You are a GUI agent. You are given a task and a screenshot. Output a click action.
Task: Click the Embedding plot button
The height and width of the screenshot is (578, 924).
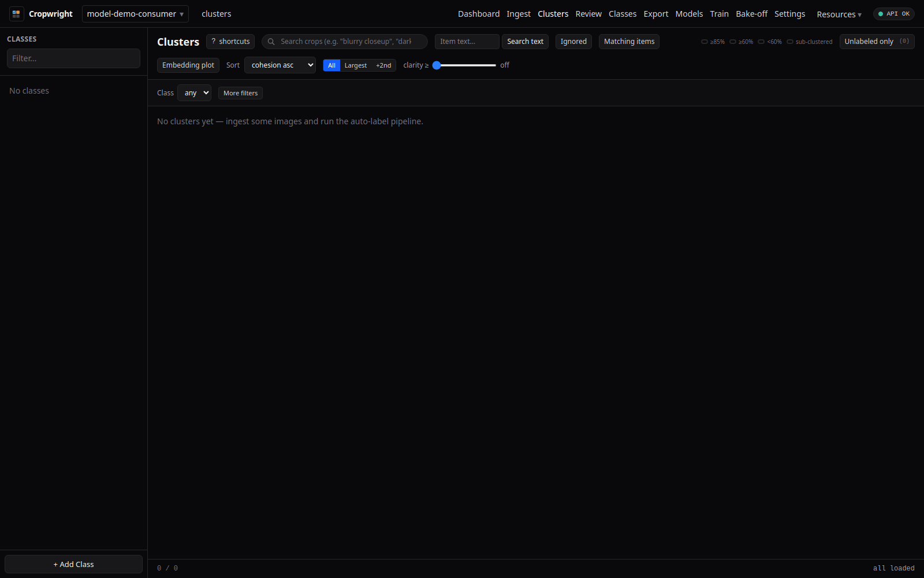tap(188, 65)
